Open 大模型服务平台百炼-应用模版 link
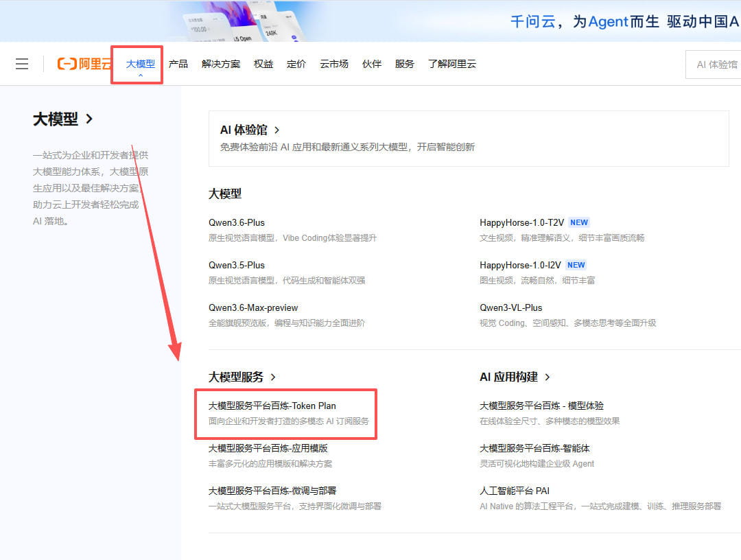 (x=268, y=448)
